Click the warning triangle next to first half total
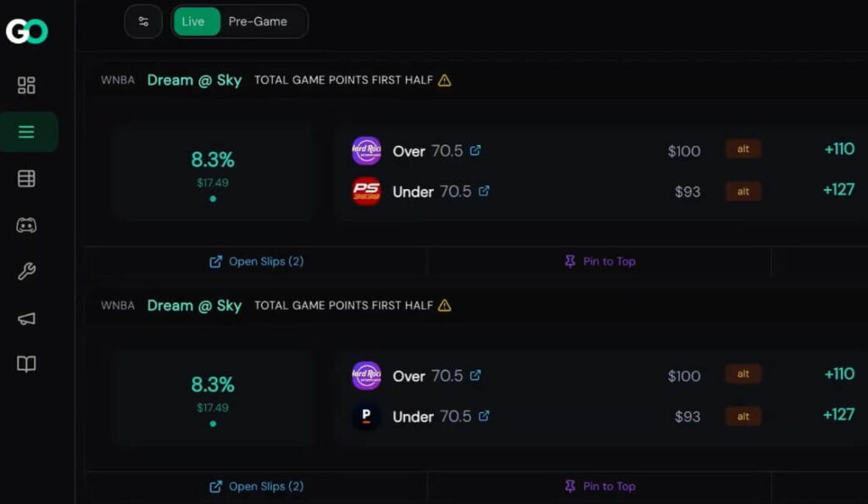 click(444, 79)
